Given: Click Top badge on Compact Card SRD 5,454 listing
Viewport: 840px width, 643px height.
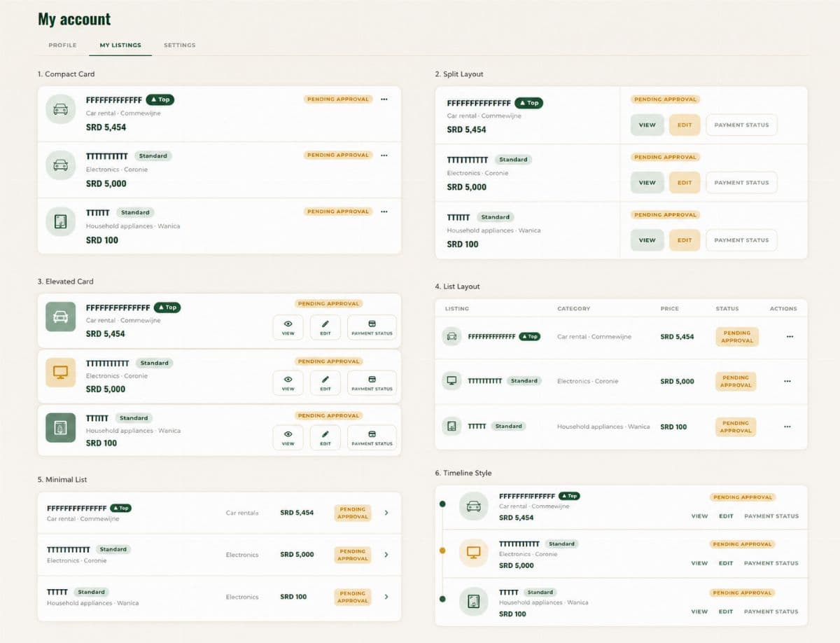Looking at the screenshot, I should point(160,99).
